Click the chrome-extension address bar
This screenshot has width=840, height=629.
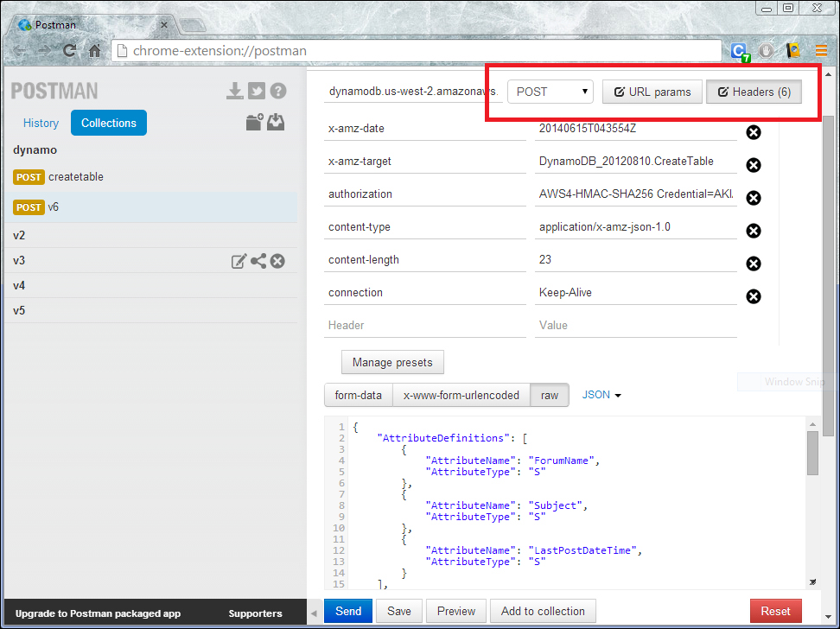(x=418, y=51)
